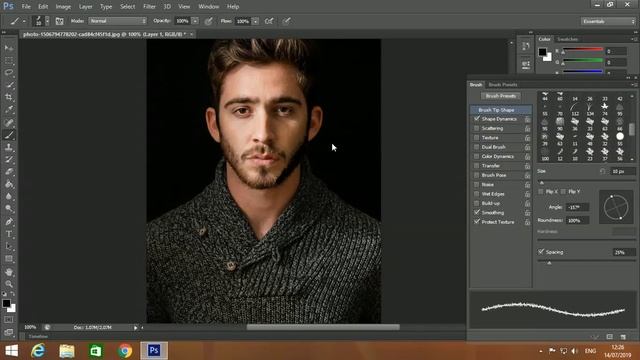This screenshot has width=640, height=360.
Task: Select the Hand tool
Action: [9, 272]
